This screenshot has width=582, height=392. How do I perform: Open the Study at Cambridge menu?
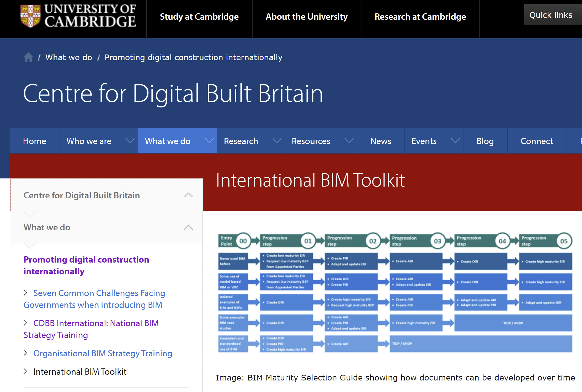(199, 17)
